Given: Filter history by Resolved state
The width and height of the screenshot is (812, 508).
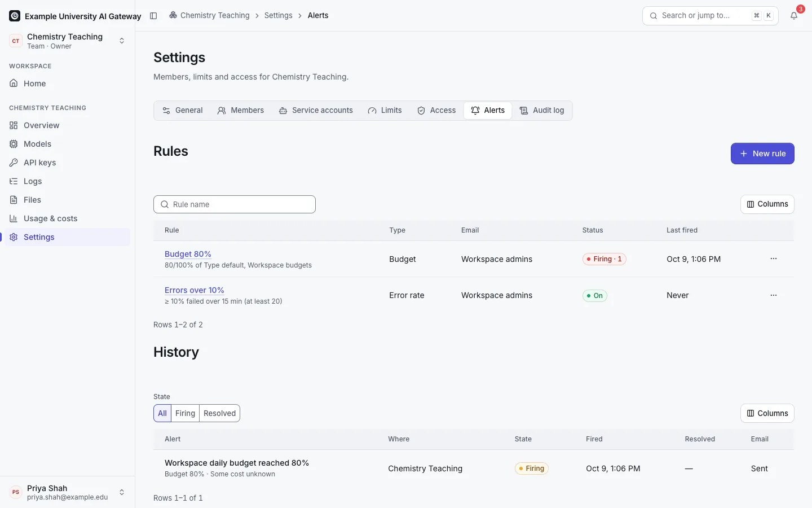Looking at the screenshot, I should pos(219,413).
